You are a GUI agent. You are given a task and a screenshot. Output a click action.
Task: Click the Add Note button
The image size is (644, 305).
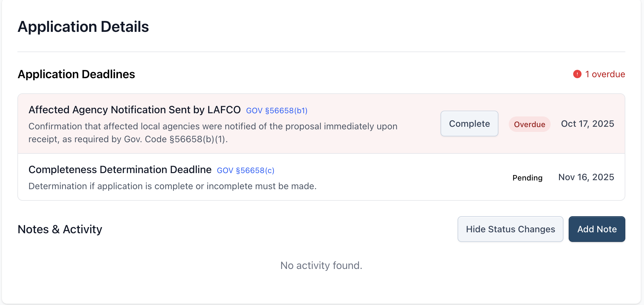(597, 229)
